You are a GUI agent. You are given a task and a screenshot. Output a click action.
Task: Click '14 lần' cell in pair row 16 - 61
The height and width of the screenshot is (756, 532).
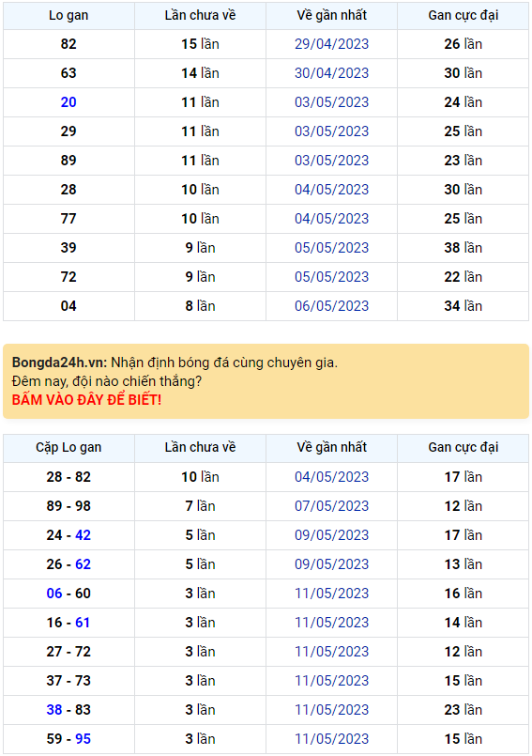[464, 623]
